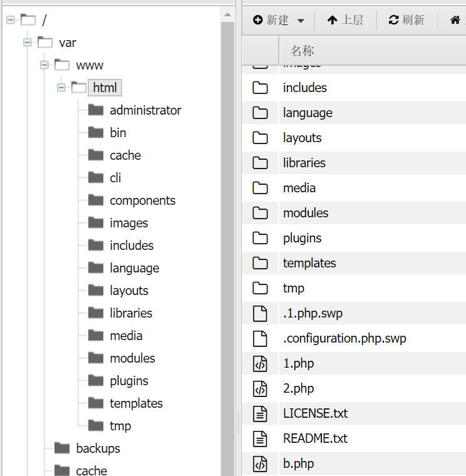Click the templates folder icon in file list
Viewport: 466px width, 476px height.
pos(260,263)
